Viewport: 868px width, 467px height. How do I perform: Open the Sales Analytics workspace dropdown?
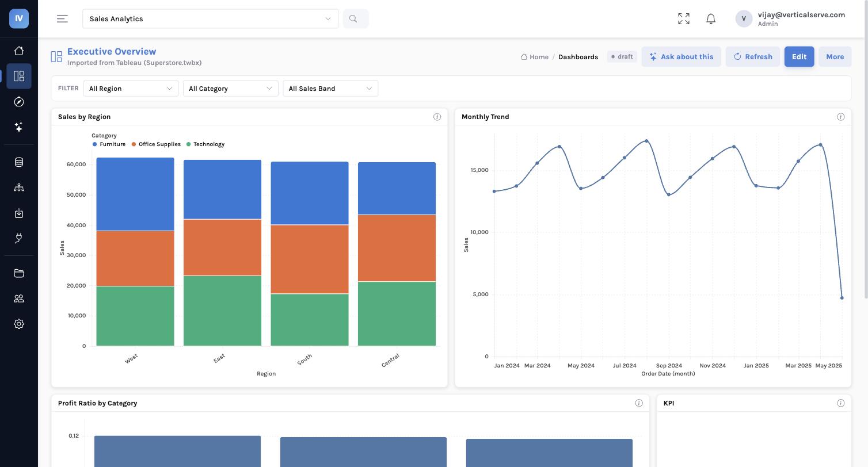click(x=210, y=19)
